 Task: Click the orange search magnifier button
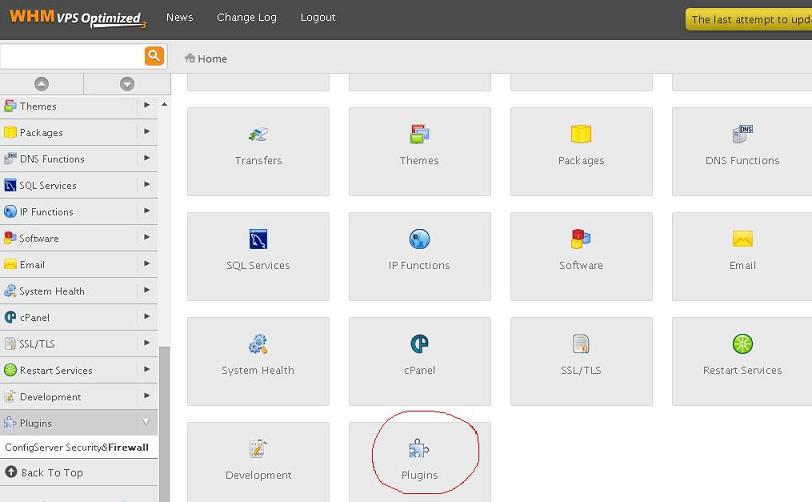(154, 56)
